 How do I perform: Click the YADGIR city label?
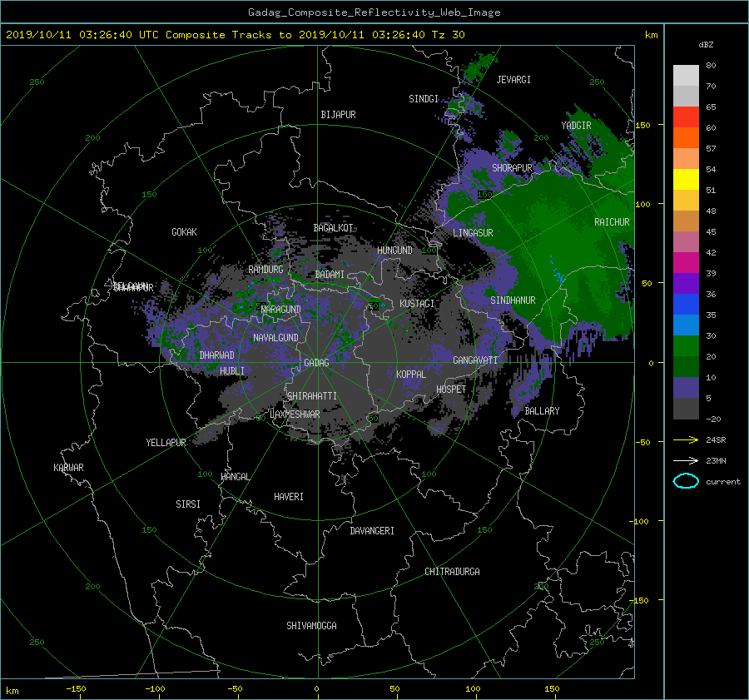click(576, 126)
